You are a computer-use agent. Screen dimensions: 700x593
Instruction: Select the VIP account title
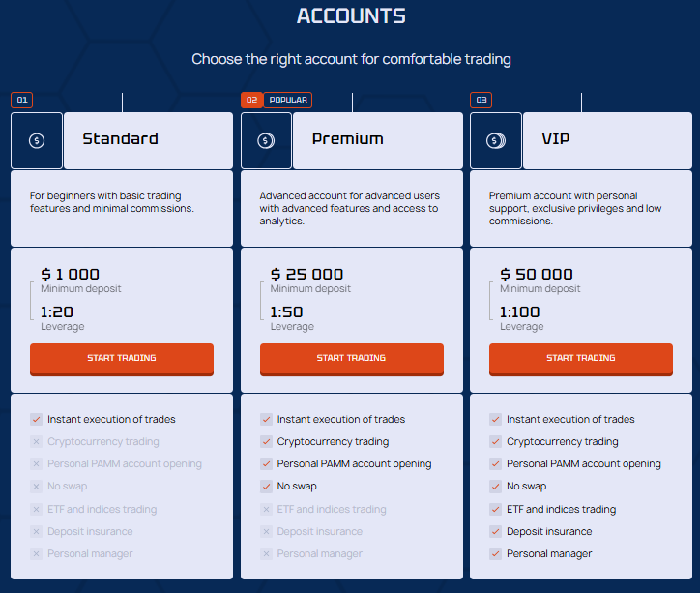pyautogui.click(x=555, y=139)
